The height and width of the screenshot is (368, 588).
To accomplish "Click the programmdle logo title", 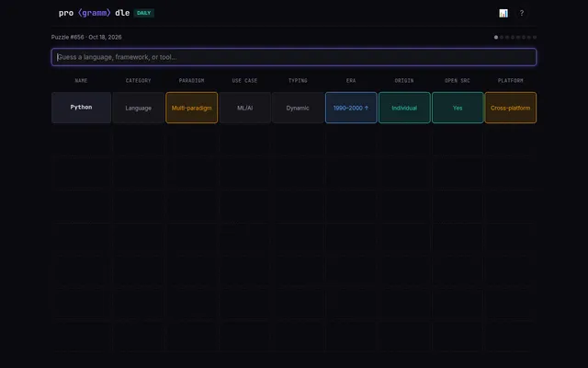I will click(94, 13).
